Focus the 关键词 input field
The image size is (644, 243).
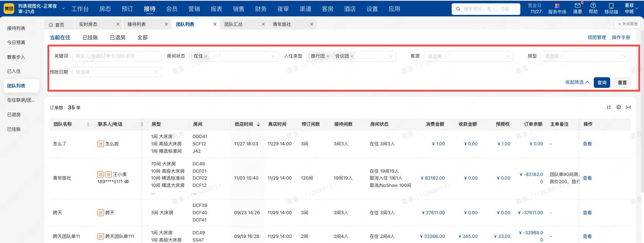click(117, 56)
